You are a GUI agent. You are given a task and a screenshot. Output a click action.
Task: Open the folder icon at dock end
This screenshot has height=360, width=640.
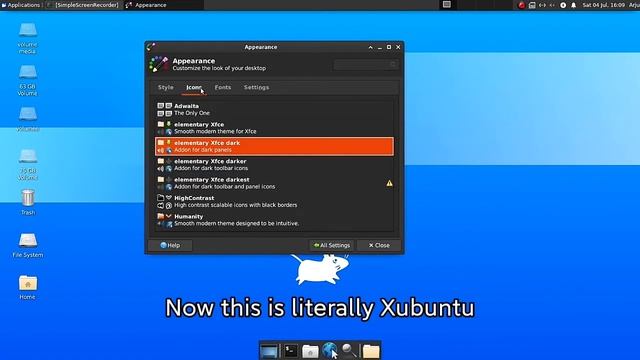pos(371,351)
